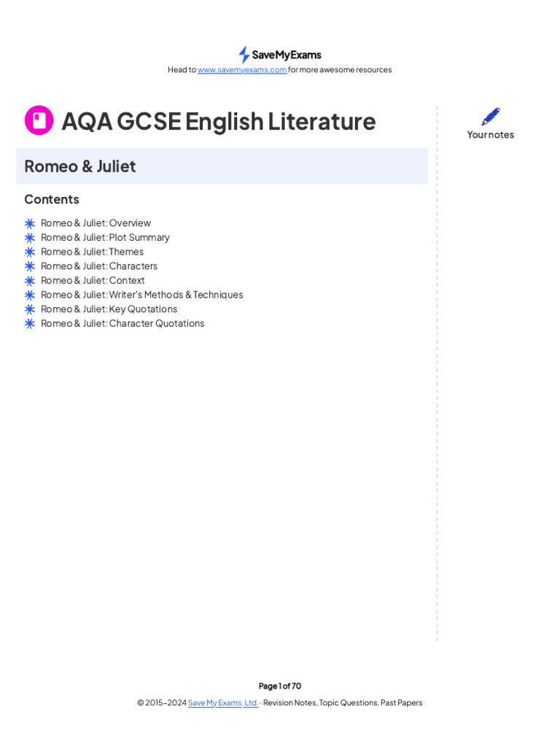The height and width of the screenshot is (747, 560).
Task: Go to Romeo & Juliet: Overview entry
Action: [x=96, y=223]
